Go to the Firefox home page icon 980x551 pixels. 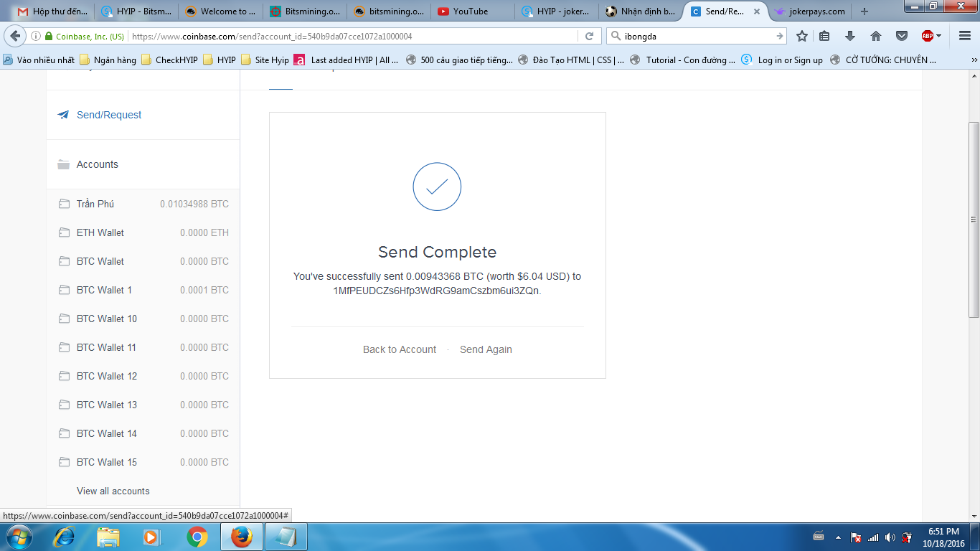(x=876, y=36)
